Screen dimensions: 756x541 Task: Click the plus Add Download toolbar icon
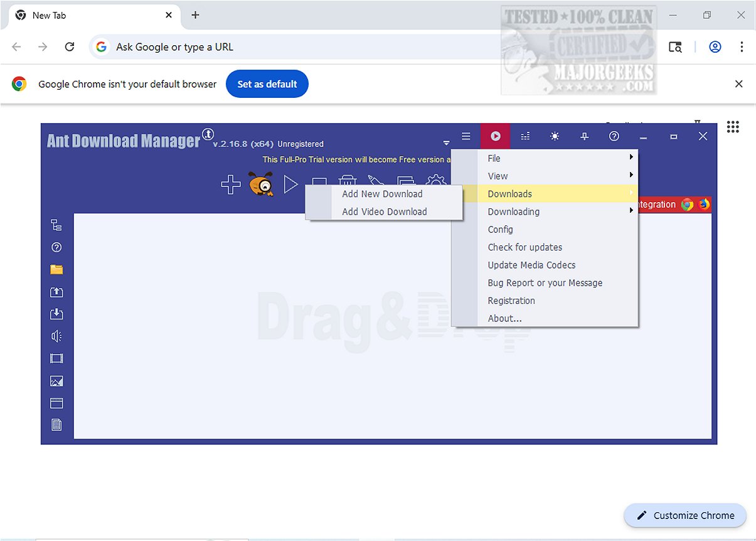click(231, 185)
